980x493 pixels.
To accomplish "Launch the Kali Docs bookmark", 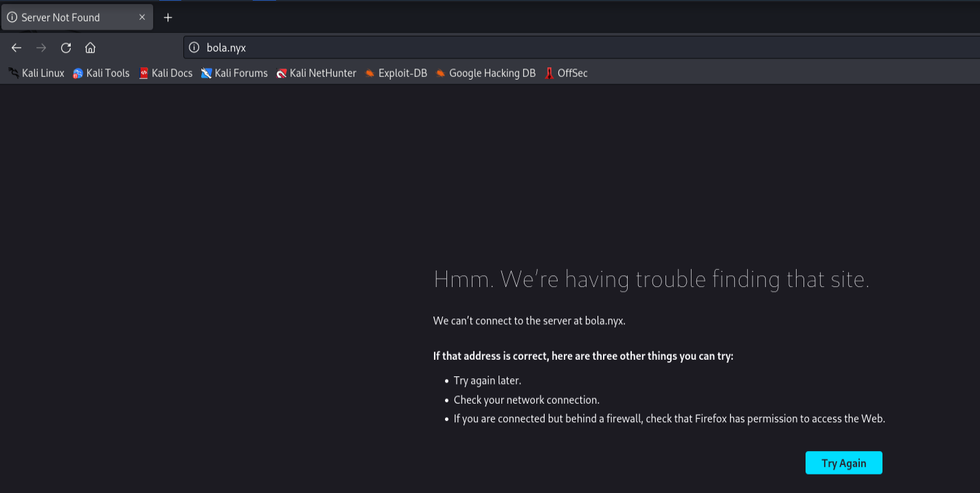I will tap(166, 73).
